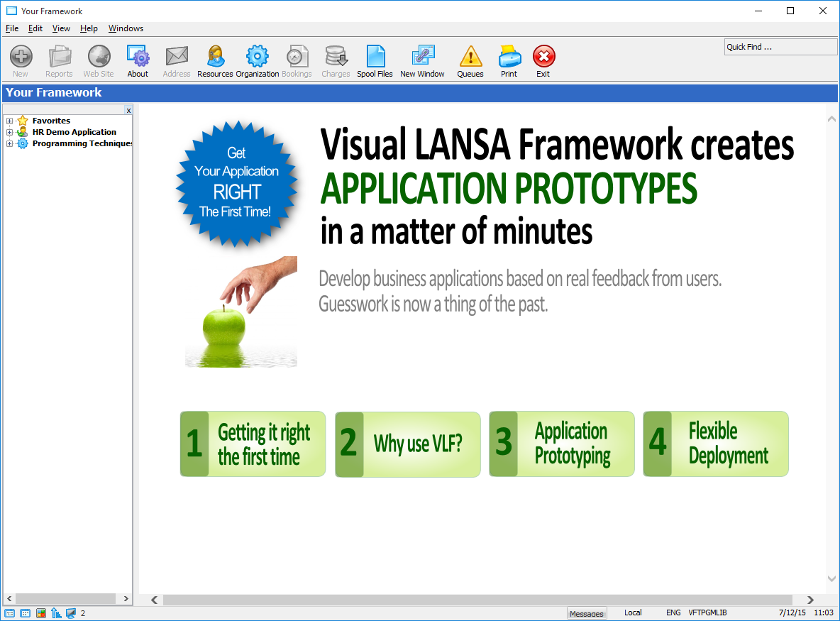Open the Help menu
This screenshot has height=621, width=840.
point(89,28)
